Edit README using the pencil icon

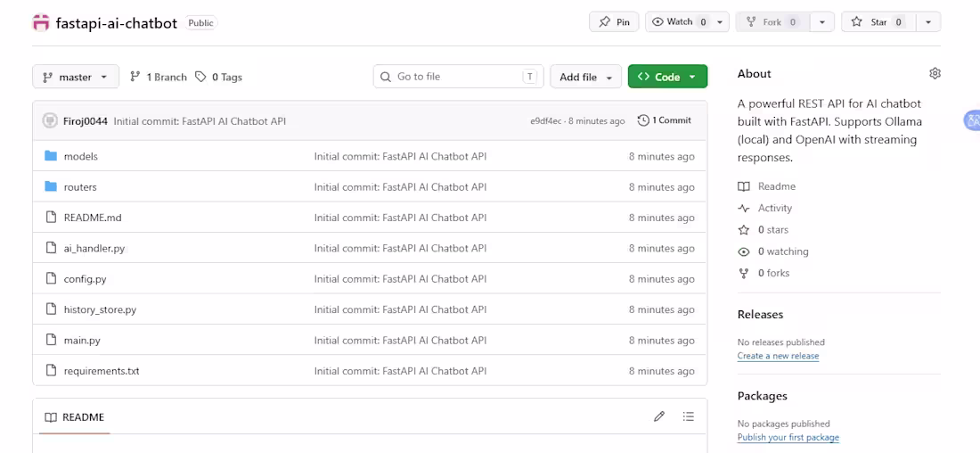[658, 416]
